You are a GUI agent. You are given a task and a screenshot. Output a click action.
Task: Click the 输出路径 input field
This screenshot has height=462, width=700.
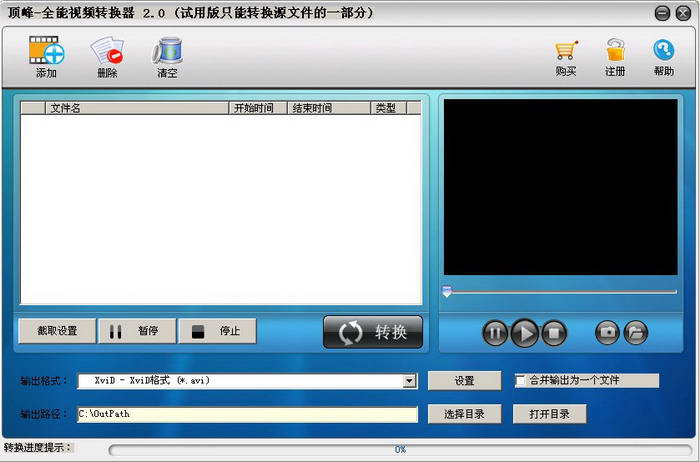click(x=247, y=414)
